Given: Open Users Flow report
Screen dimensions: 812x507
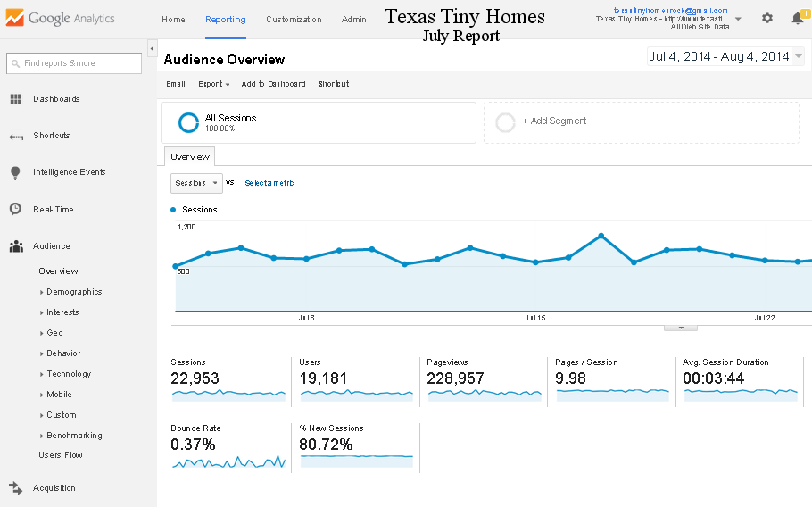Looking at the screenshot, I should [61, 454].
